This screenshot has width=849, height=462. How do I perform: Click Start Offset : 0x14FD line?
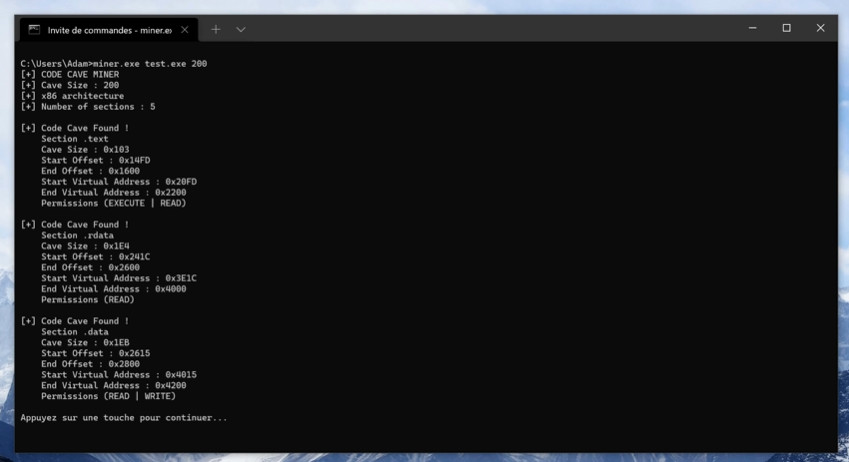[x=96, y=160]
